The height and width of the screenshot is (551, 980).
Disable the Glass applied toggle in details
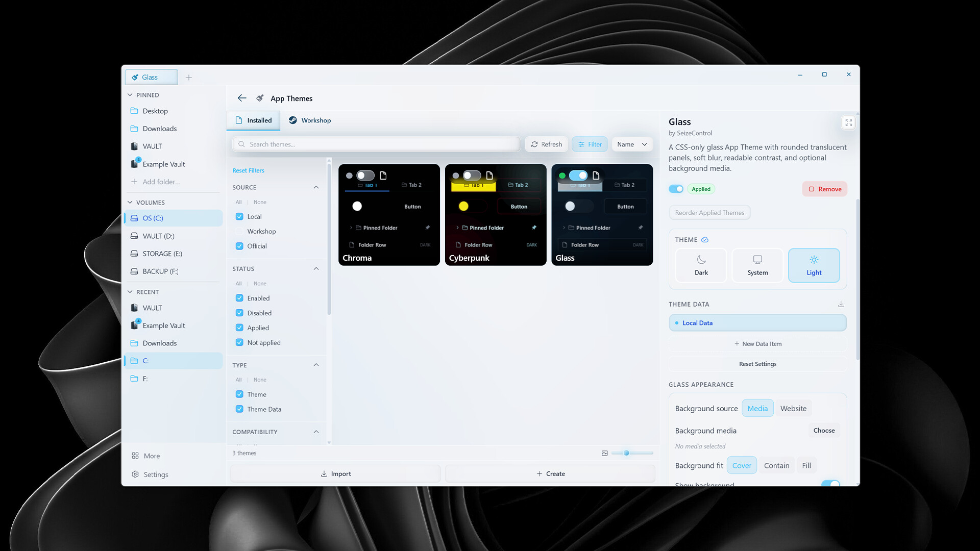(x=676, y=189)
